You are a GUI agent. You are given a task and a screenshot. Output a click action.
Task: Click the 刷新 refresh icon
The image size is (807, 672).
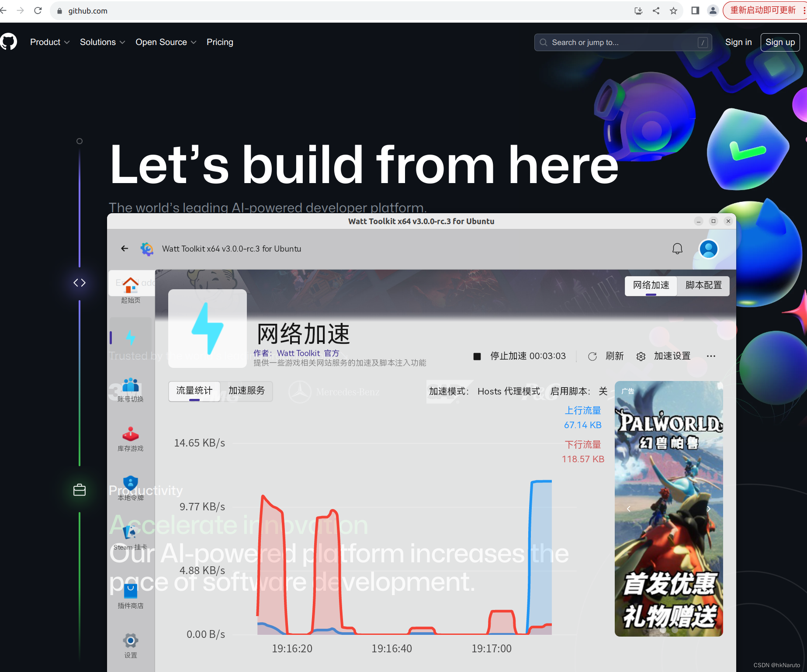[592, 357]
